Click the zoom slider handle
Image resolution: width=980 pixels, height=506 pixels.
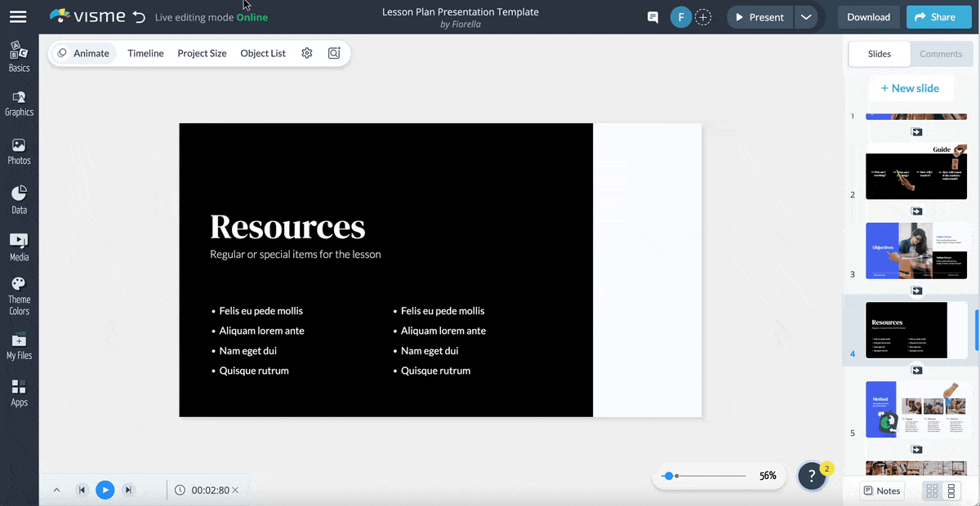669,476
